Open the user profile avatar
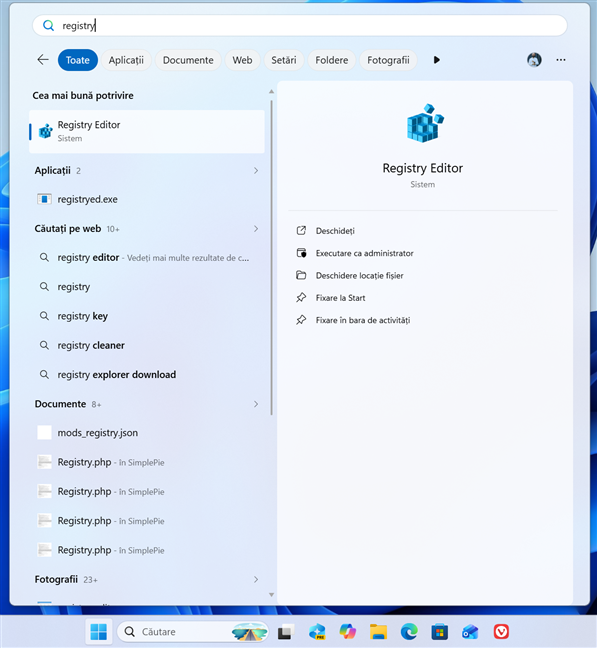The width and height of the screenshot is (597, 648). coord(534,60)
